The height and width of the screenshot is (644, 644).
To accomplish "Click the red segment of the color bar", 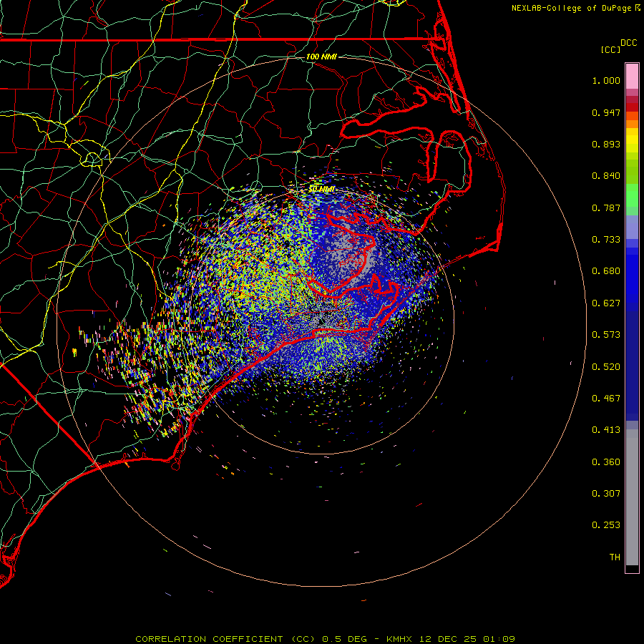I will click(632, 107).
